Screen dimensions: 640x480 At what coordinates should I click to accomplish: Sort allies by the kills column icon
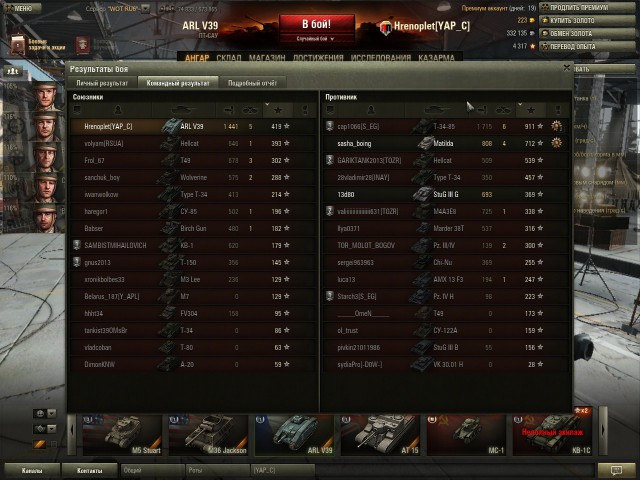[x=250, y=109]
